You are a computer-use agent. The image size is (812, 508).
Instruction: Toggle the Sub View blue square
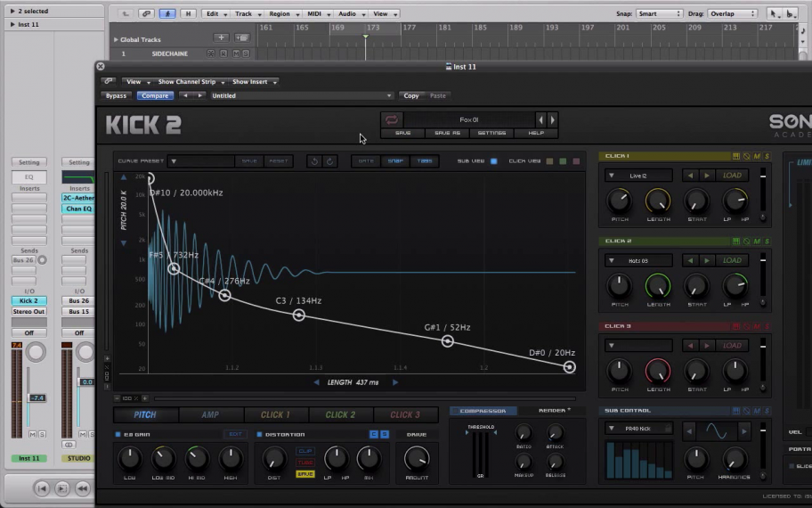pos(493,161)
